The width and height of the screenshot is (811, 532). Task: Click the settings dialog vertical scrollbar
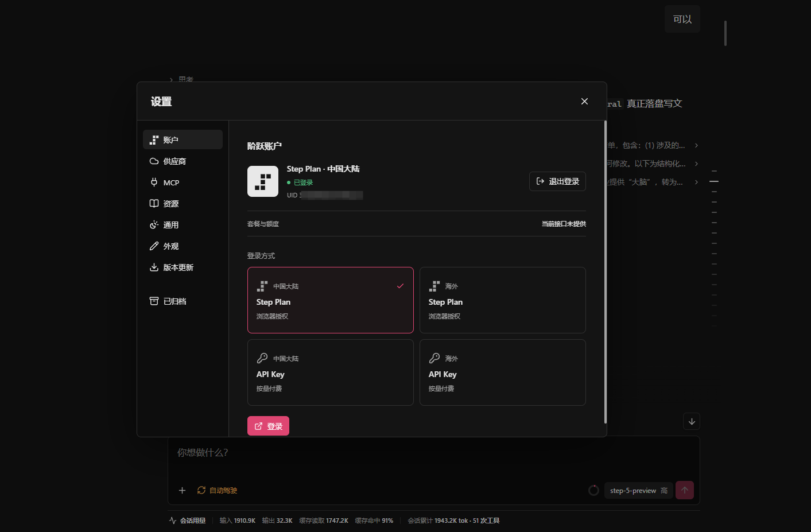605,272
